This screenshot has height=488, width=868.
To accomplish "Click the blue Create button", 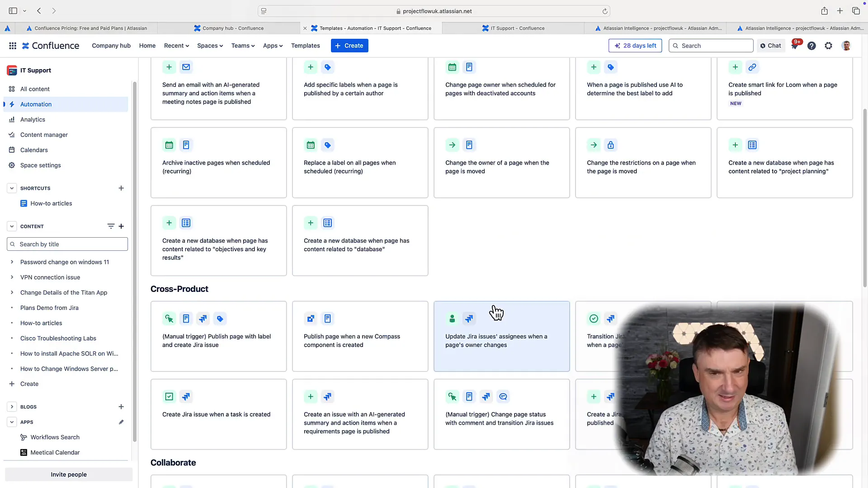I will coord(349,46).
